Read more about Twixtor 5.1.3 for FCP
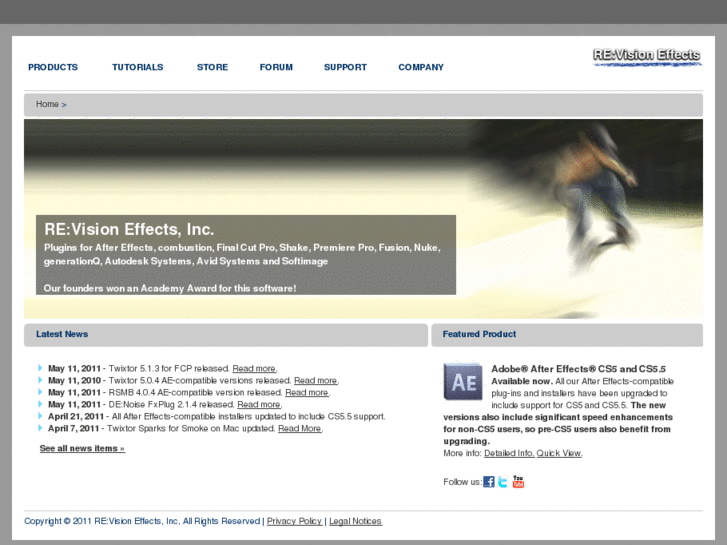 pos(254,368)
